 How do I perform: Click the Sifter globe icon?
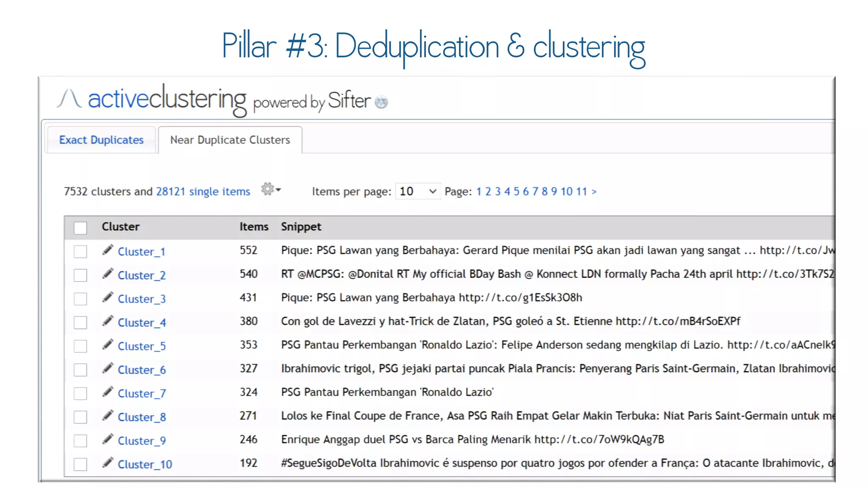[x=381, y=102]
